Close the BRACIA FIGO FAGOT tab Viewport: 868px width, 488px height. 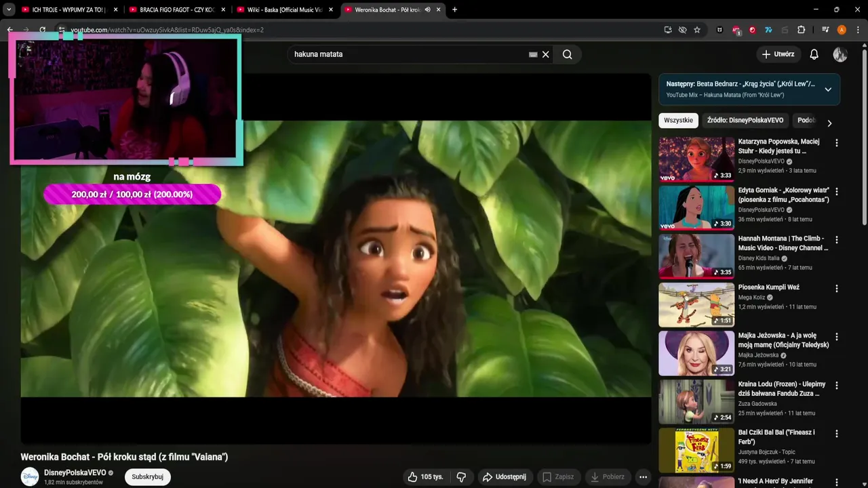[224, 9]
